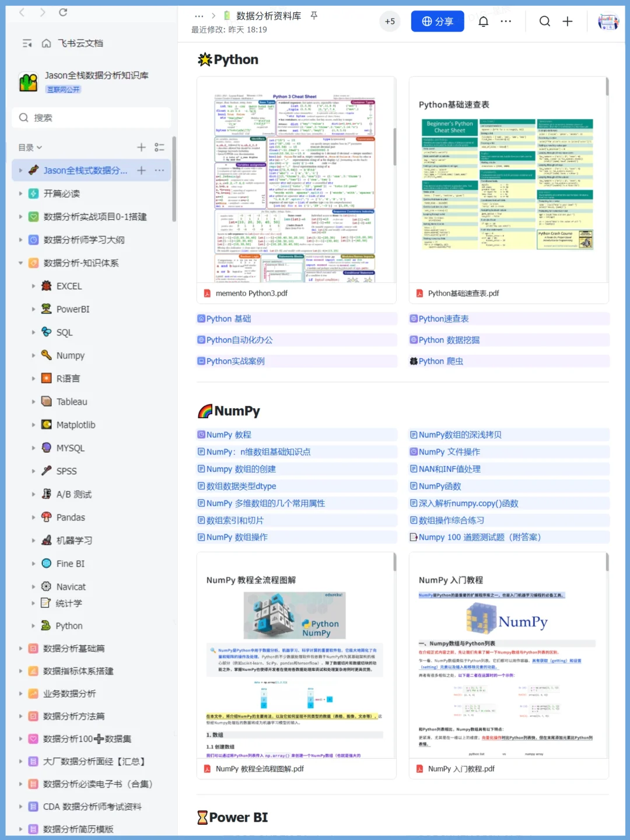Open the Feishu docs home icon
The image size is (630, 840).
pos(47,43)
